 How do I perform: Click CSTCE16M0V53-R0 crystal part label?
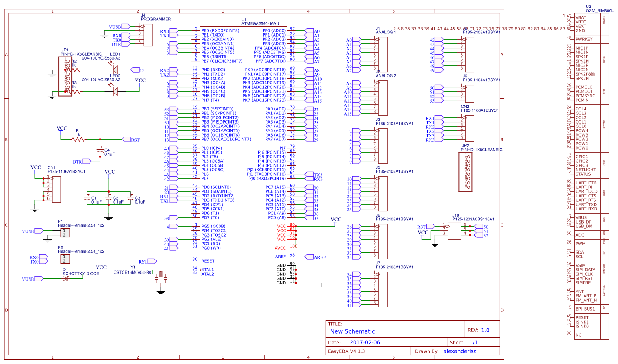133,272
